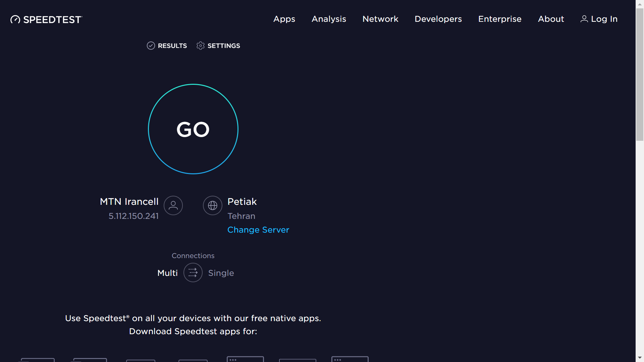644x362 pixels.
Task: Click the Log In person icon
Action: point(584,19)
